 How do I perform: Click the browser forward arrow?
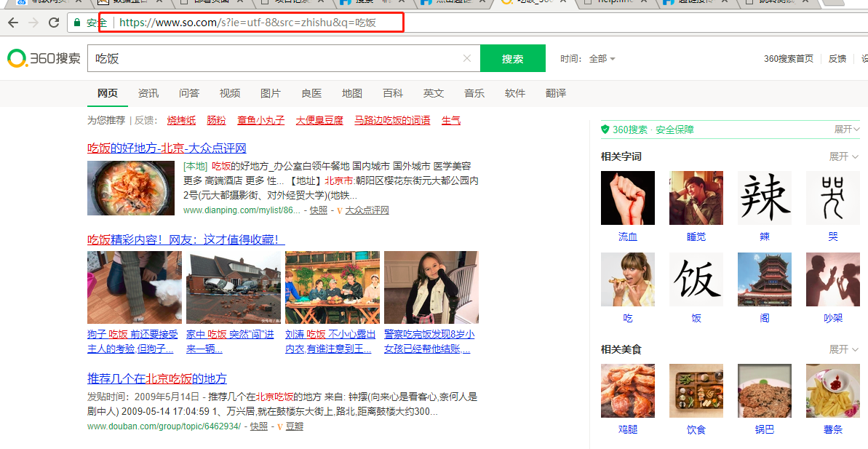coord(33,23)
